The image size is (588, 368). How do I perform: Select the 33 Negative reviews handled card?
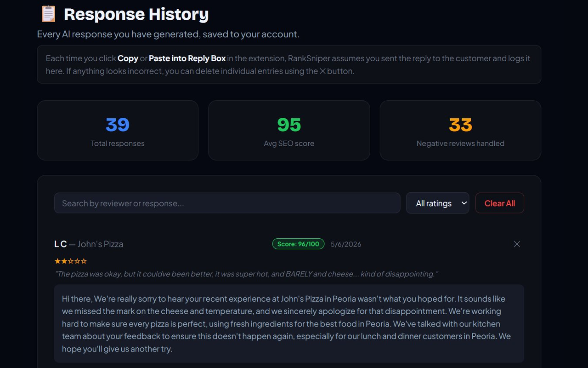(460, 130)
